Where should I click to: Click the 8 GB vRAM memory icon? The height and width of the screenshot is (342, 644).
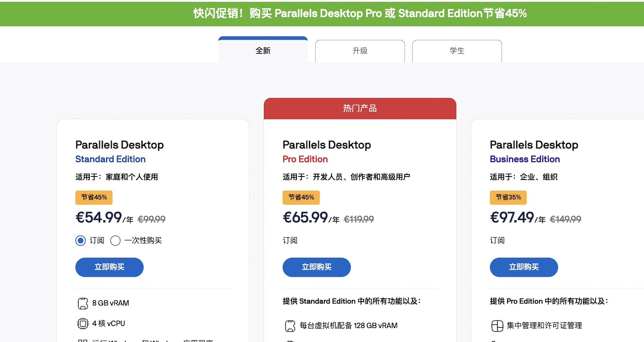coord(83,303)
